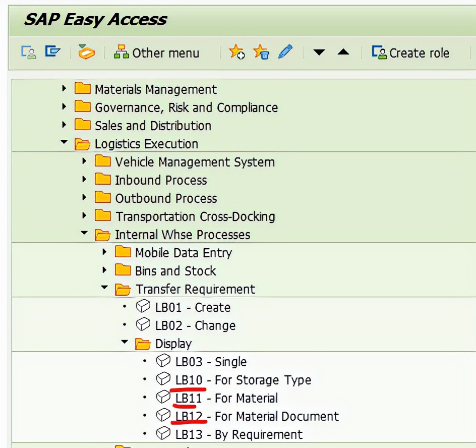Select LB01 - Create transaction
This screenshot has height=448, width=476.
(x=193, y=307)
